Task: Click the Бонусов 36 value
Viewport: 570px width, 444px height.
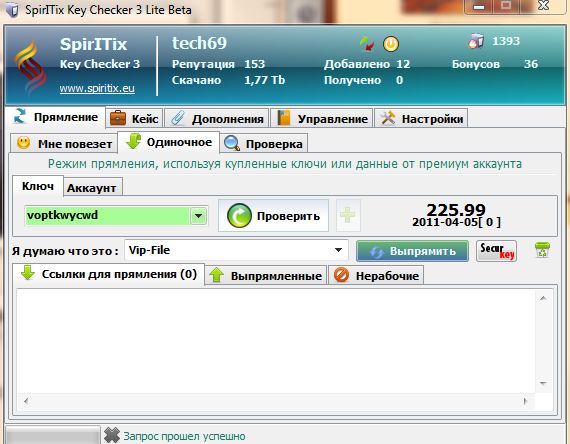Action: 531,64
